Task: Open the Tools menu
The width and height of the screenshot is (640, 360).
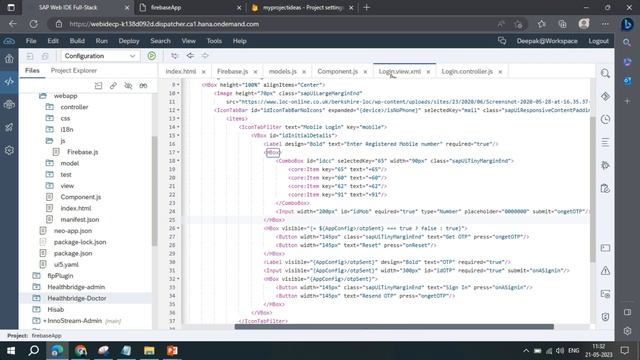Action: [x=214, y=41]
